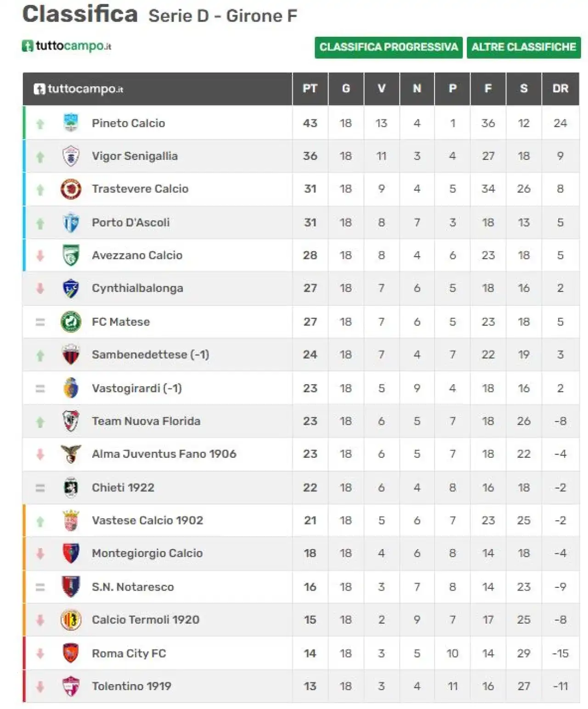Image resolution: width=588 pixels, height=709 pixels.
Task: Click the green up arrow beside Porto D'Ascoli
Action: [x=40, y=223]
